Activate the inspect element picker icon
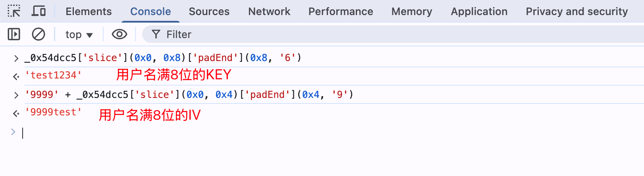The image size is (644, 176). click(14, 11)
